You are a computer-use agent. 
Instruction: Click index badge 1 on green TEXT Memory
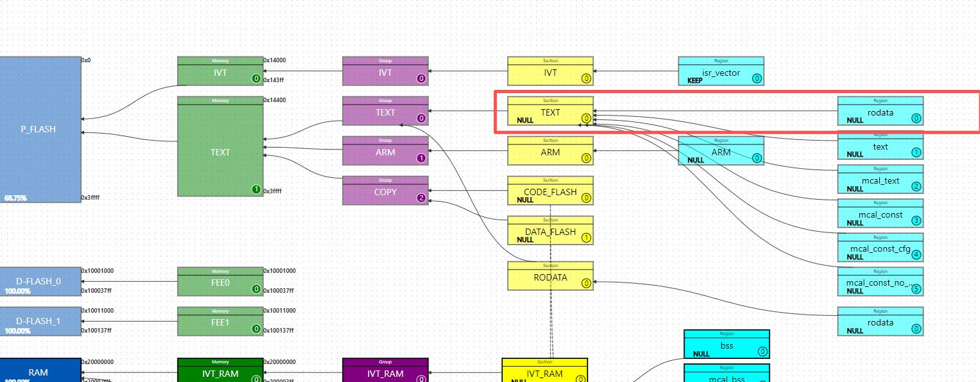point(256,189)
